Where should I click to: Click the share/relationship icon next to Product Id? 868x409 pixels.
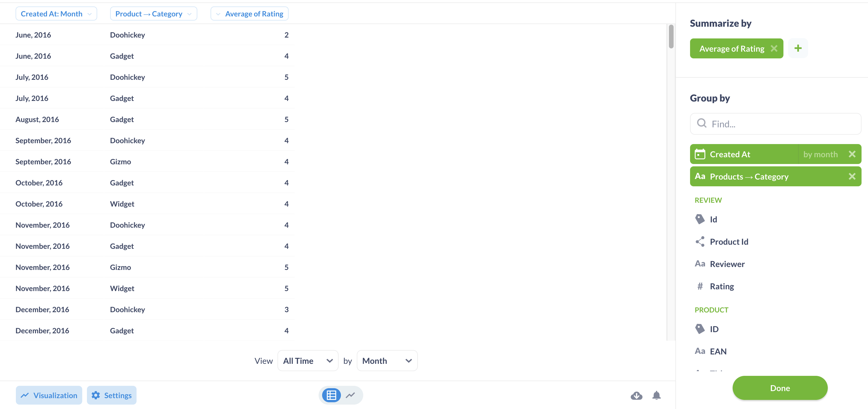pyautogui.click(x=700, y=241)
